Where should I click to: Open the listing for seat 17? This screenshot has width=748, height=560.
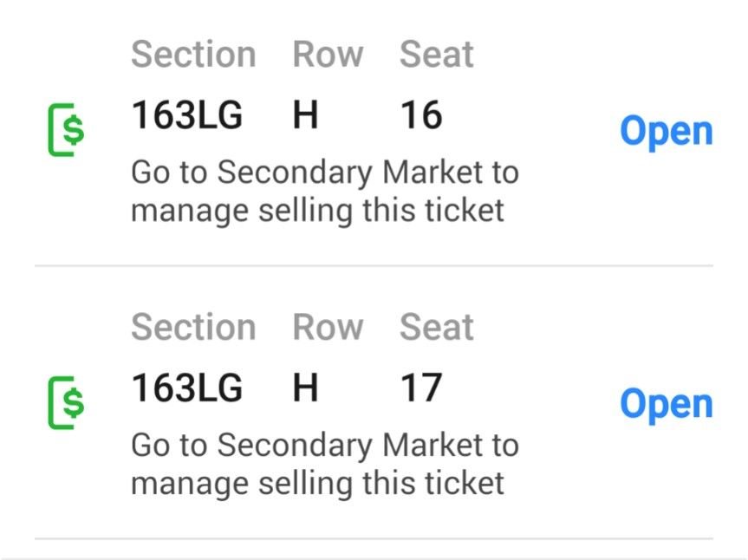(x=666, y=402)
